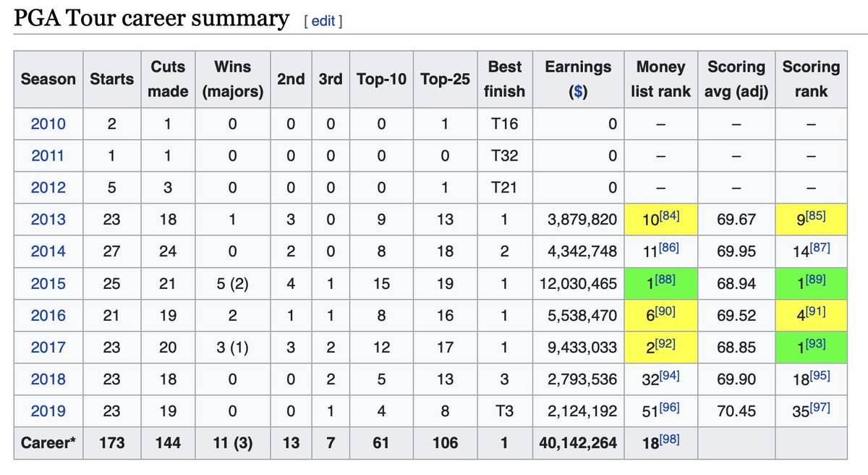The width and height of the screenshot is (868, 475).
Task: Open the 2010 season link
Action: [48, 124]
